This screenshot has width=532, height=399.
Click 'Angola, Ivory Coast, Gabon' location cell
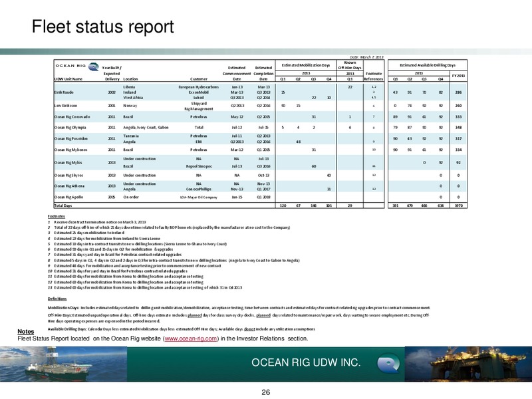point(146,128)
